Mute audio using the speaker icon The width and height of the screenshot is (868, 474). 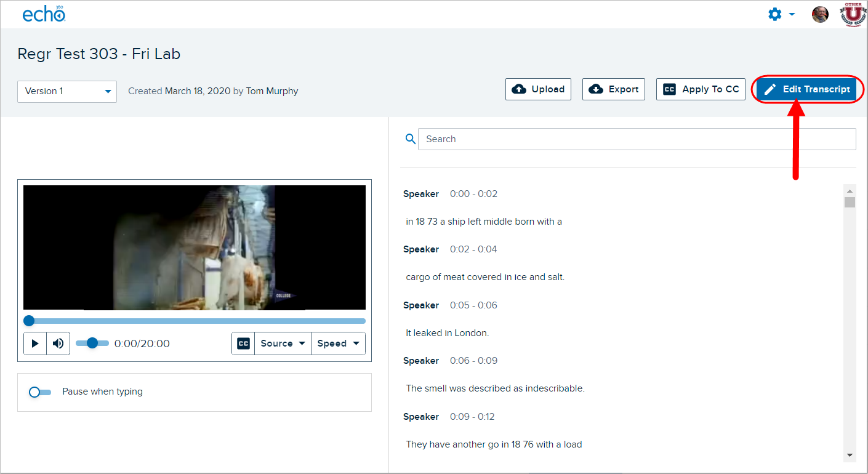click(x=58, y=343)
